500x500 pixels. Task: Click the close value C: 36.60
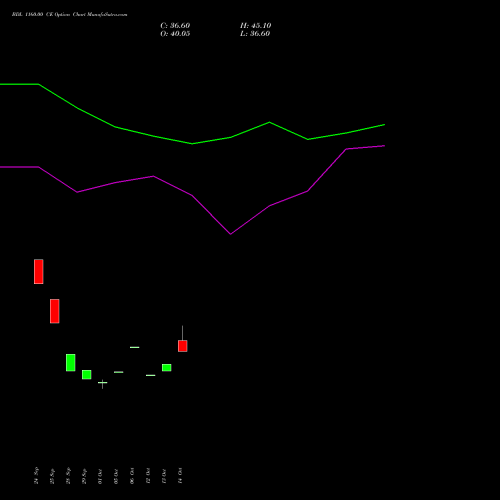pos(175,26)
